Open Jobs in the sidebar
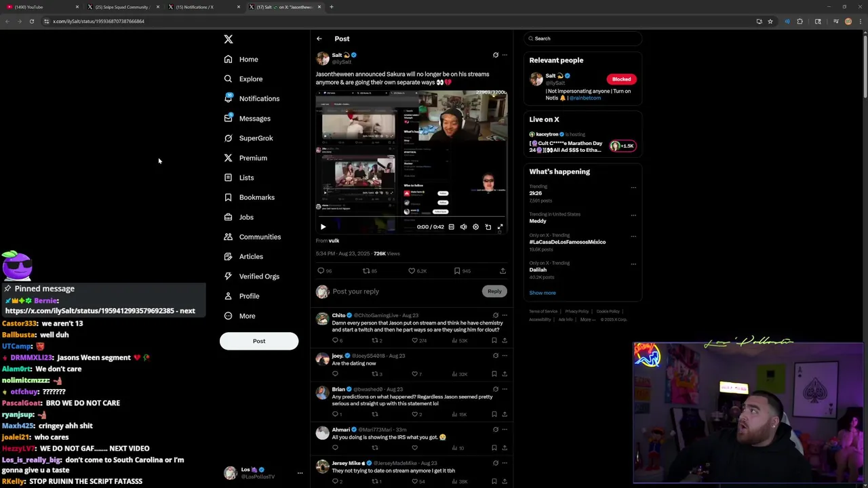This screenshot has width=868, height=488. 239,218
